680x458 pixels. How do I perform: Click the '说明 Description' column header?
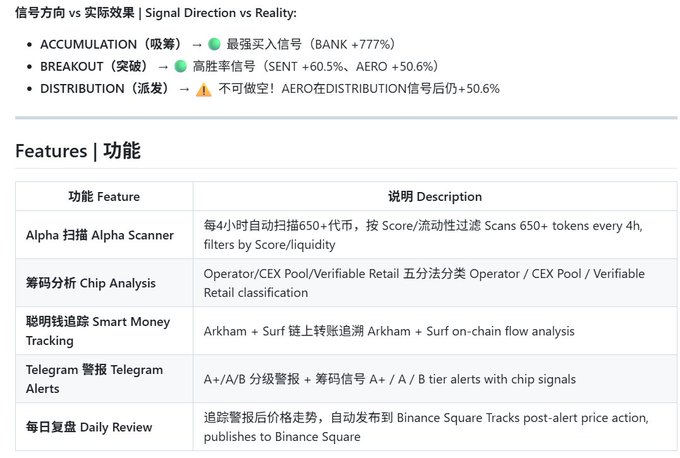[x=435, y=196]
